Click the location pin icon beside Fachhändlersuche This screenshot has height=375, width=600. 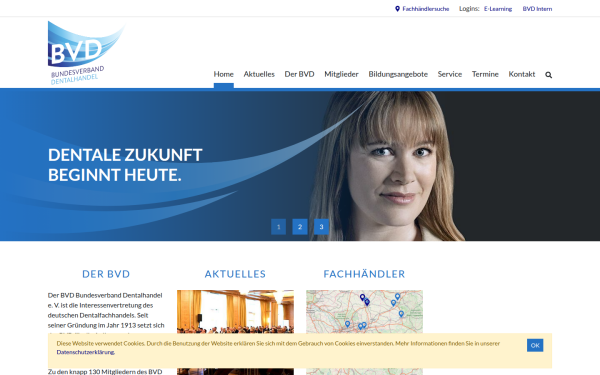click(397, 9)
